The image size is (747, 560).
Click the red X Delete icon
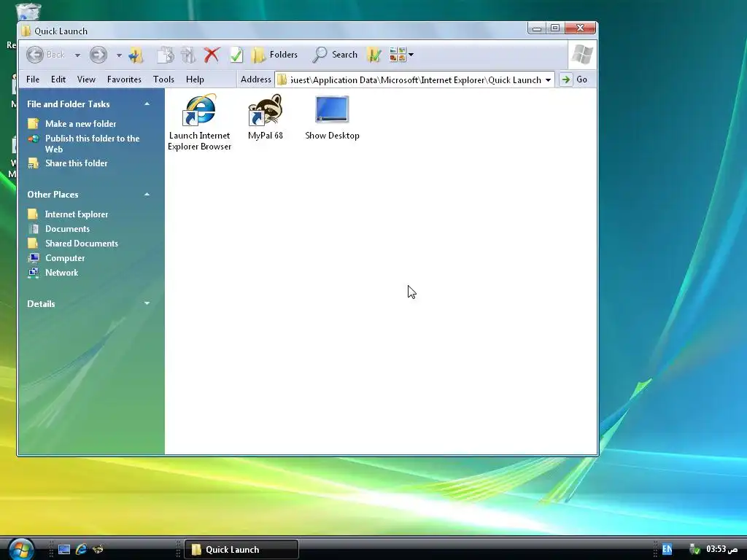212,55
